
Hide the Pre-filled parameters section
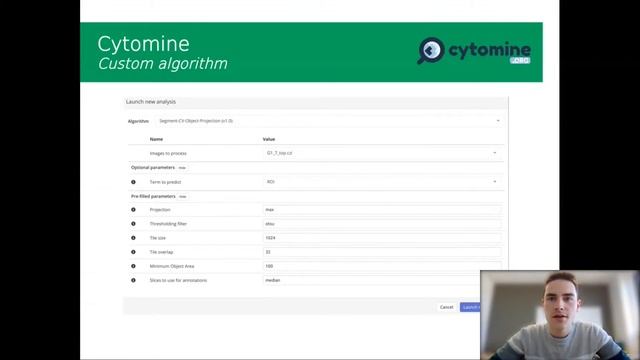click(183, 197)
